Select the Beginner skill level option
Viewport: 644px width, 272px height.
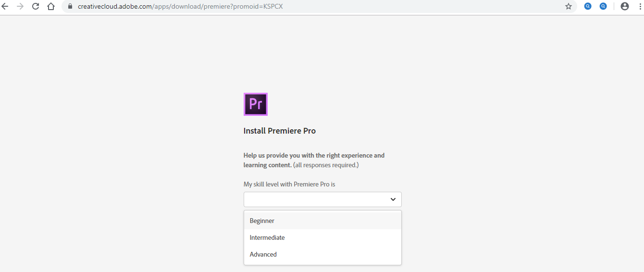click(262, 221)
